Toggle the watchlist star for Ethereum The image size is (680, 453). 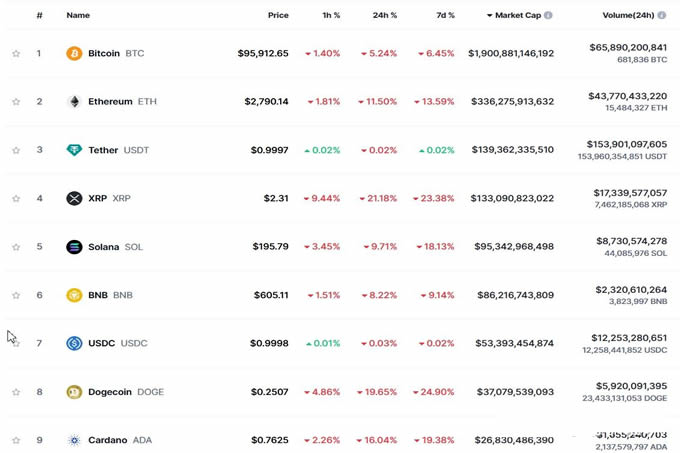click(16, 101)
